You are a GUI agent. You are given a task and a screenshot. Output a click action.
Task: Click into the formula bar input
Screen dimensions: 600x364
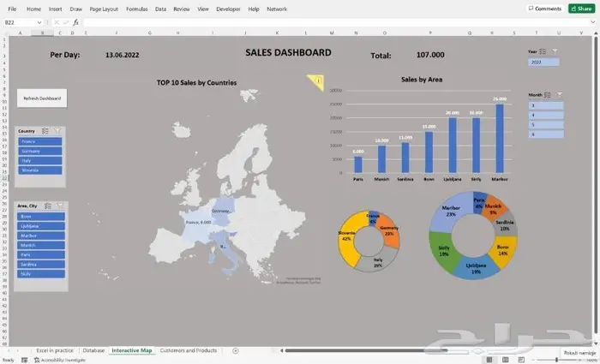pos(335,22)
